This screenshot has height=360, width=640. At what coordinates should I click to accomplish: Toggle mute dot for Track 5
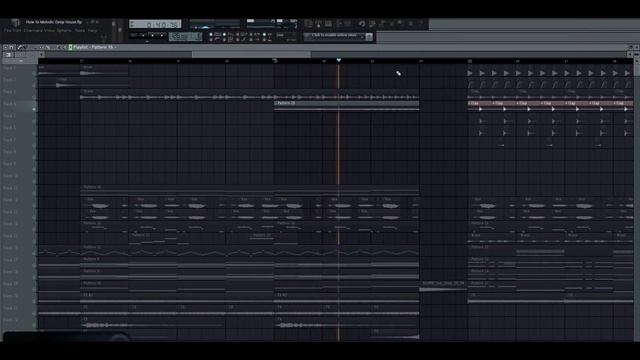(34, 121)
